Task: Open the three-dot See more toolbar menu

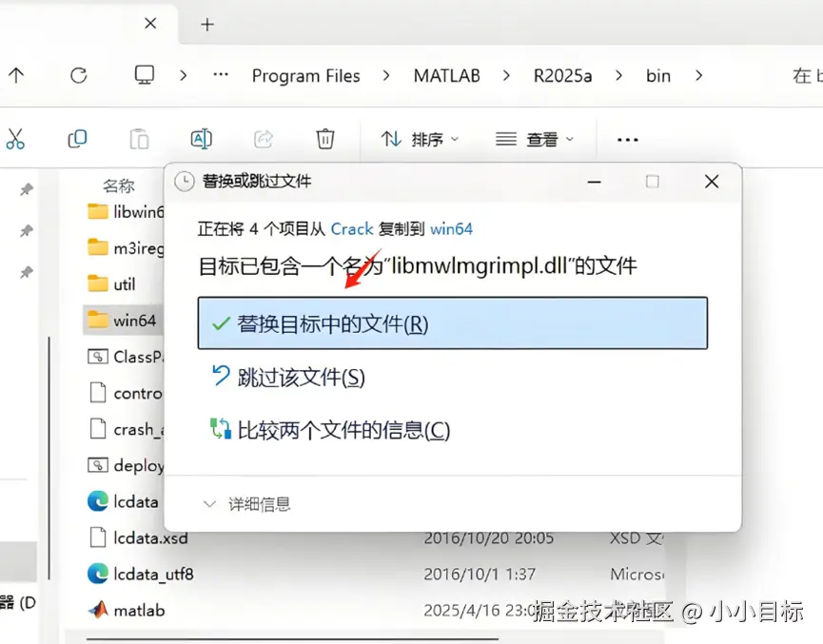Action: [x=628, y=140]
